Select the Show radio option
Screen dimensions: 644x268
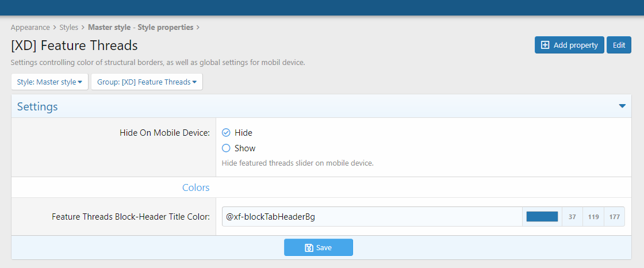click(x=226, y=148)
